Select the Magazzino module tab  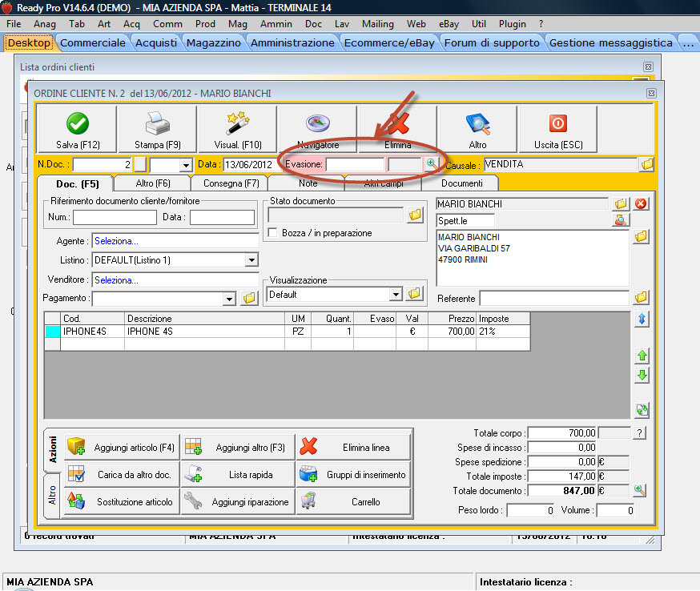coord(215,42)
